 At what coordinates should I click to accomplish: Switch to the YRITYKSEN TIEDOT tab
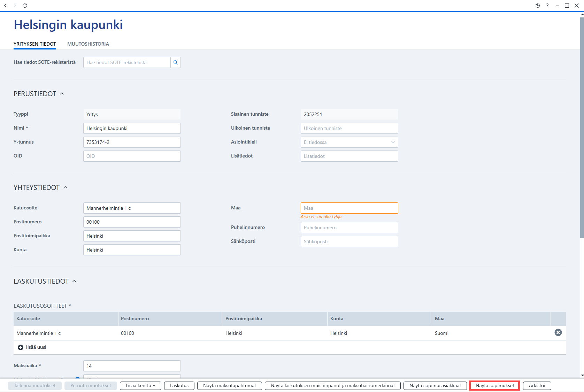[x=35, y=44]
